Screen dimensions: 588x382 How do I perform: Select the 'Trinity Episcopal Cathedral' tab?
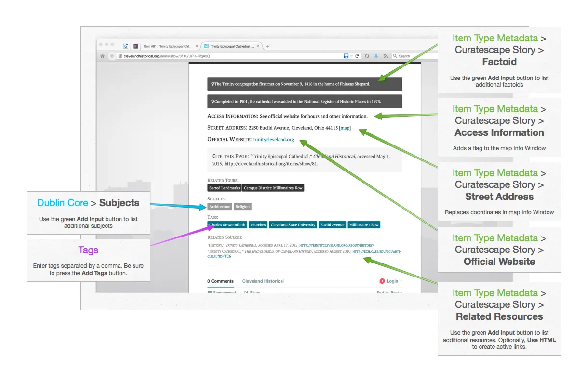pyautogui.click(x=232, y=46)
